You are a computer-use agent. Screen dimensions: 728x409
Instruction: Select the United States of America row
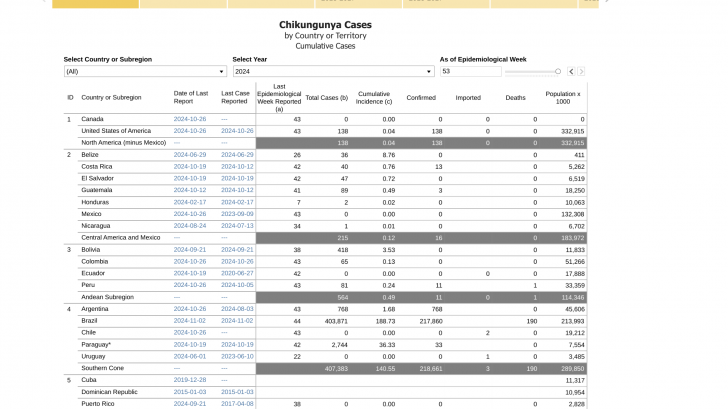(x=116, y=131)
